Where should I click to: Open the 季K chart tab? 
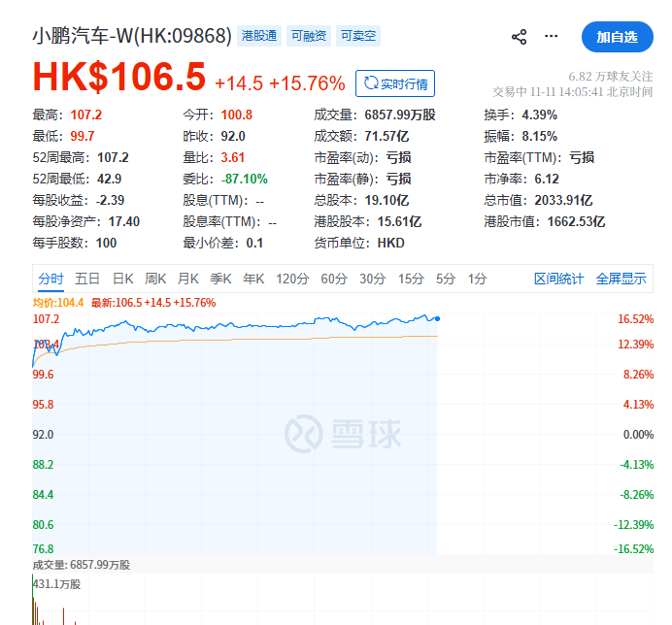[x=220, y=279]
